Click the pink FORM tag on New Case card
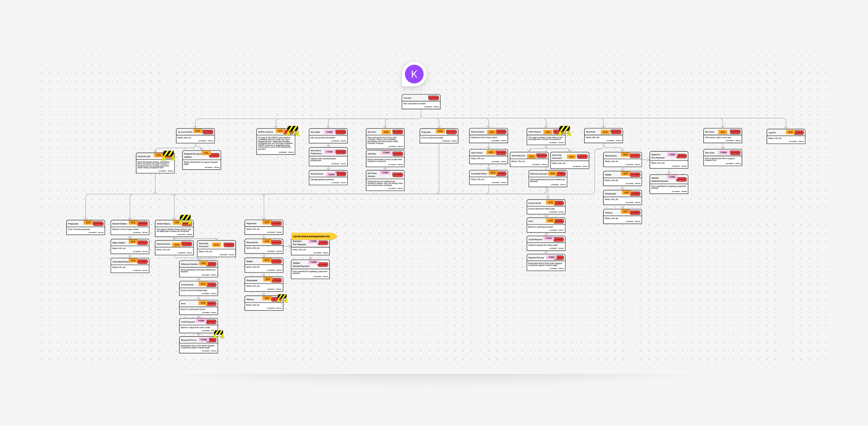 point(723,153)
